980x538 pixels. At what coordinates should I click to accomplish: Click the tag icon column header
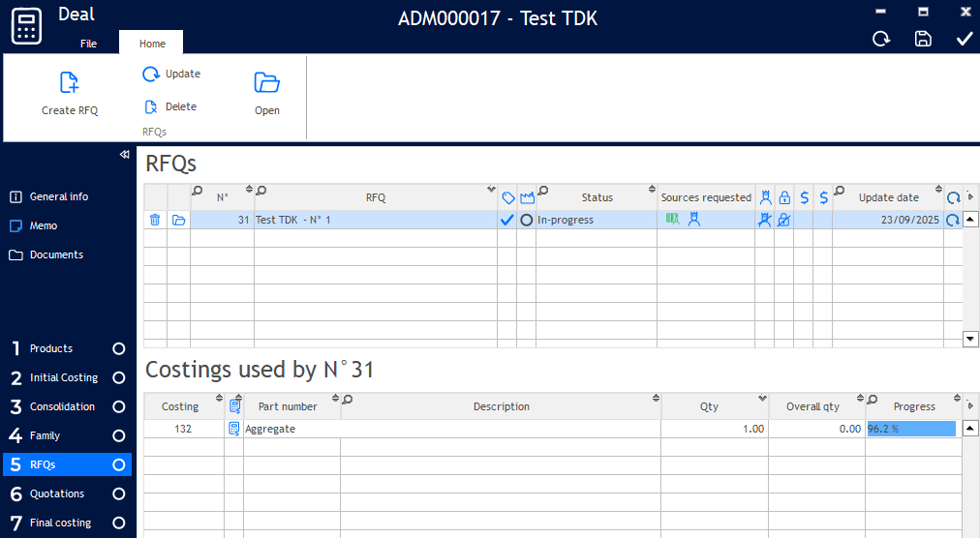(x=508, y=198)
